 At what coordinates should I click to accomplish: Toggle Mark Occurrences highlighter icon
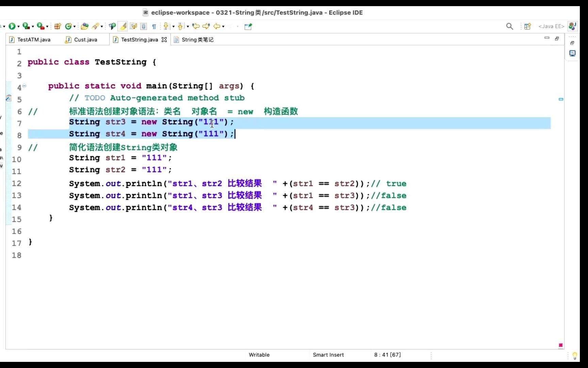[123, 26]
